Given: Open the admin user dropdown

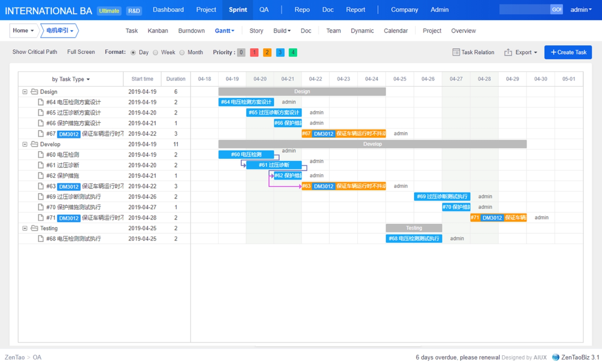Looking at the screenshot, I should coord(581,9).
